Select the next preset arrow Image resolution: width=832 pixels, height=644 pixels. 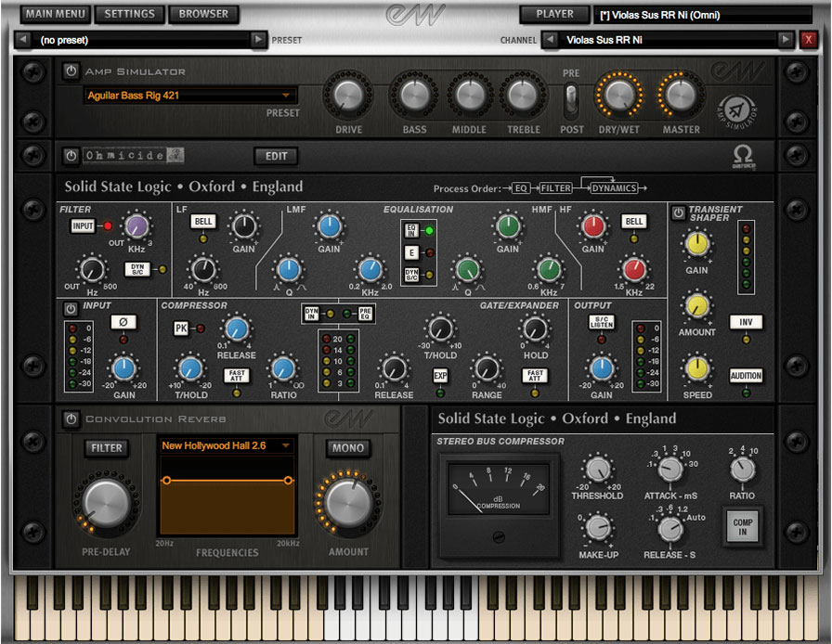tap(258, 40)
